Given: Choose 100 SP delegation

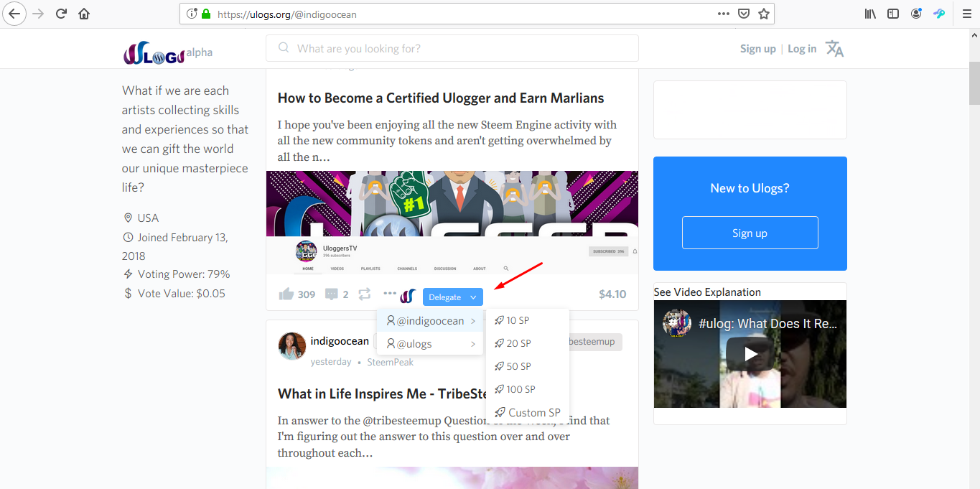Looking at the screenshot, I should [528, 389].
